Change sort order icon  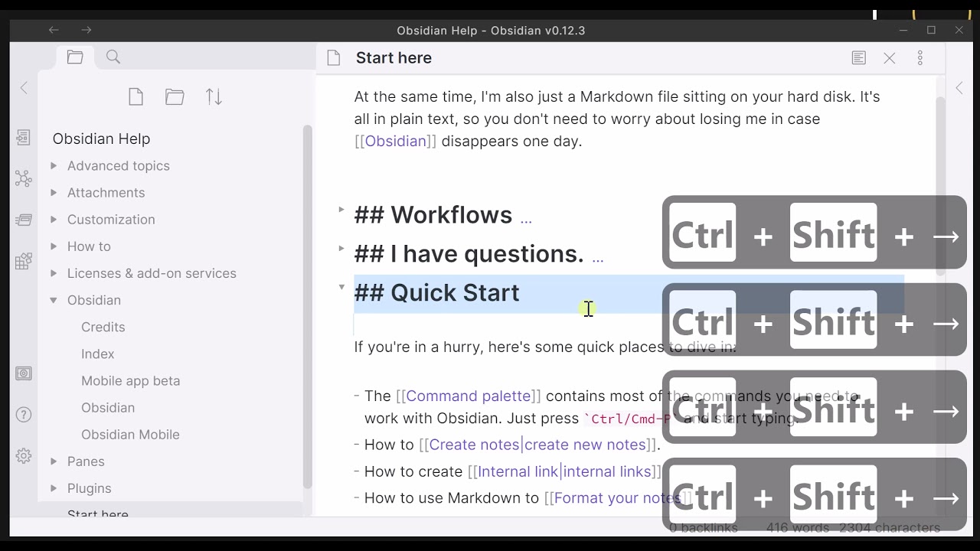214,96
